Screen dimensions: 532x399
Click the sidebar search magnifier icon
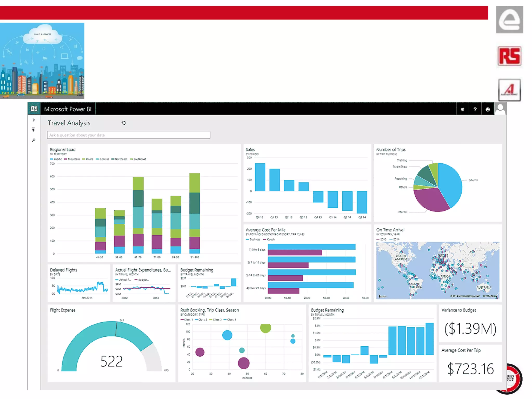pyautogui.click(x=34, y=141)
